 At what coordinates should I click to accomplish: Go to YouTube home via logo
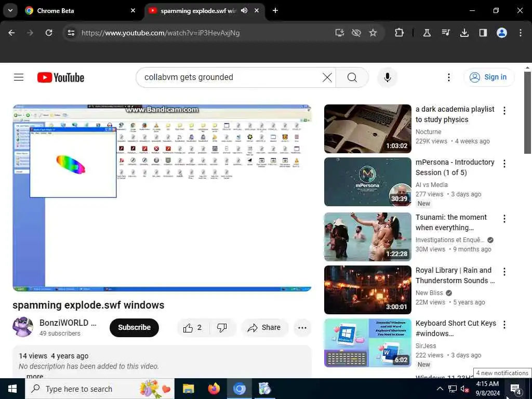click(61, 77)
